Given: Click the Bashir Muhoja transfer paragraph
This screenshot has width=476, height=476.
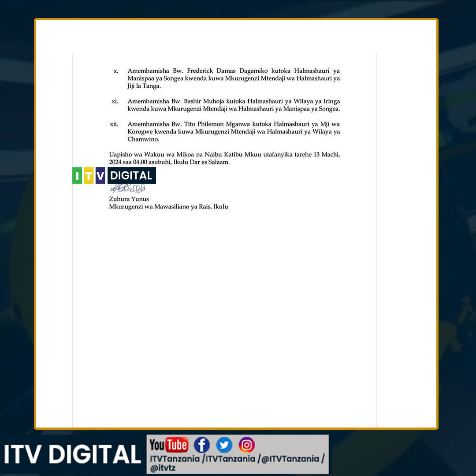Looking at the screenshot, I should 234,105.
